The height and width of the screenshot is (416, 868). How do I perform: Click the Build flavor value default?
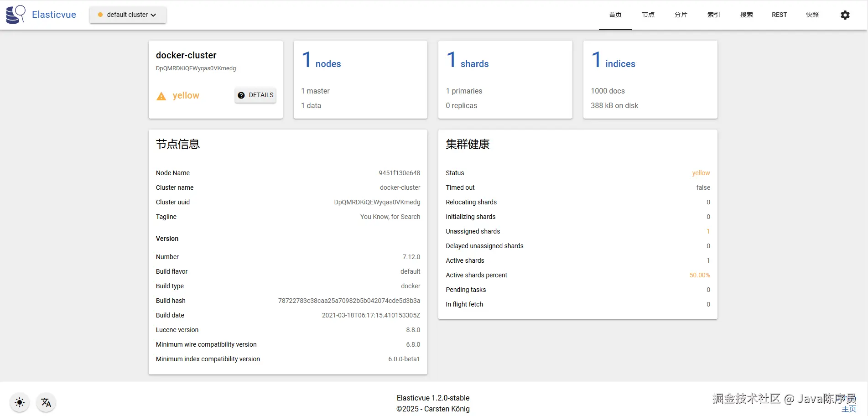pyautogui.click(x=411, y=271)
